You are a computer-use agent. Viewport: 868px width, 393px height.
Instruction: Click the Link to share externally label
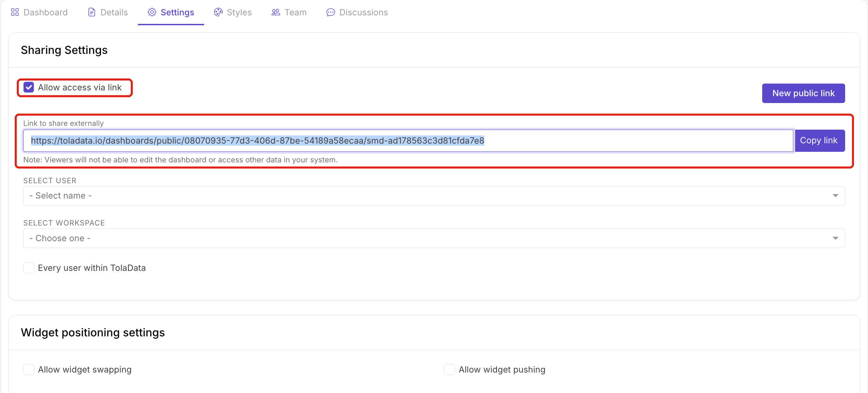(63, 123)
